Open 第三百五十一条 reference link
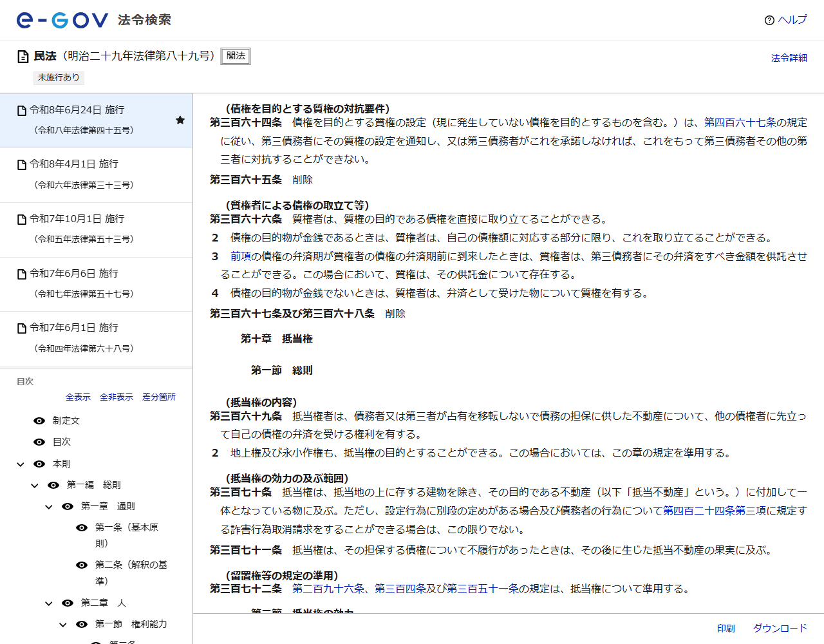Screen dimensions: 824x644 tap(483, 589)
